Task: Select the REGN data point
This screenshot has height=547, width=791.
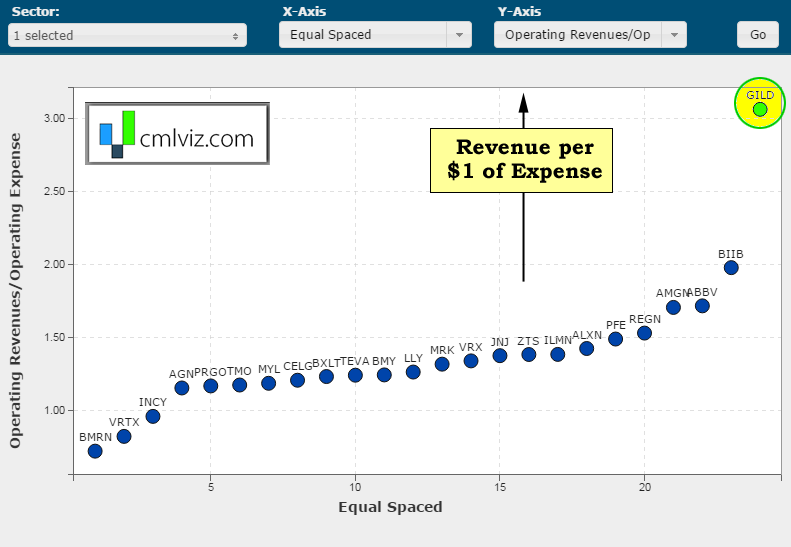Action: 644,333
